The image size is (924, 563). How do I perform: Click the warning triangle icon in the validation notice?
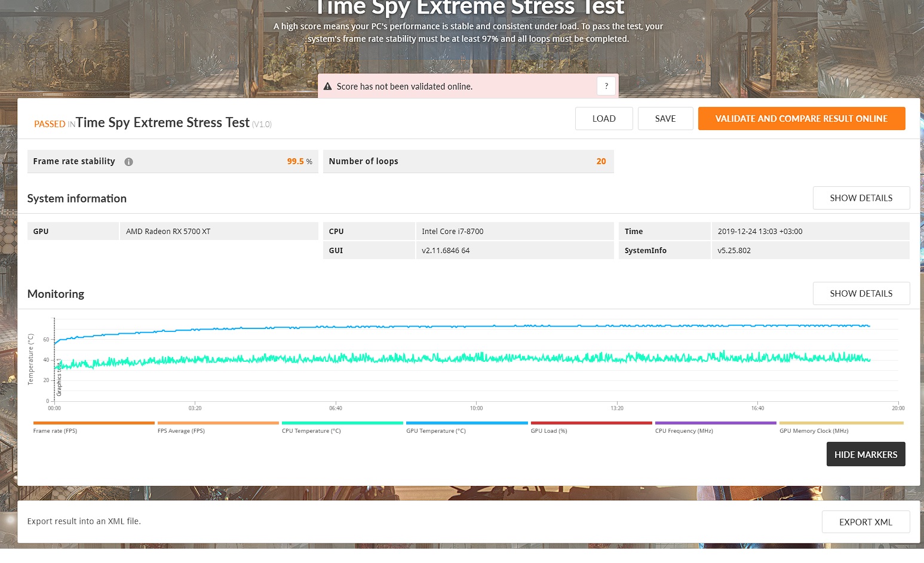click(327, 87)
